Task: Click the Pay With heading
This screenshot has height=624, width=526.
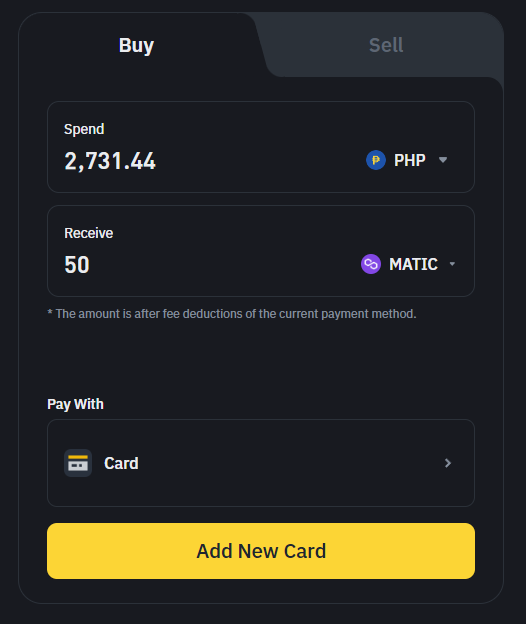Action: pyautogui.click(x=75, y=404)
